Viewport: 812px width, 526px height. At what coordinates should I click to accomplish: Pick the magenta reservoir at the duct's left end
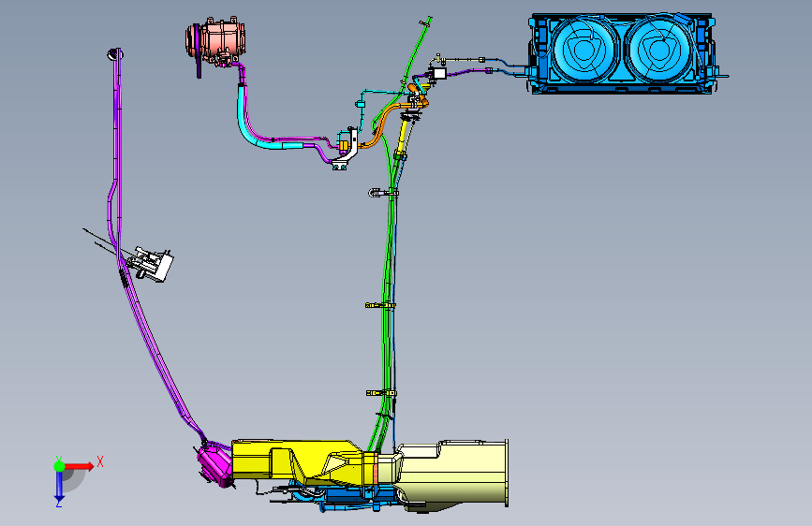click(214, 465)
